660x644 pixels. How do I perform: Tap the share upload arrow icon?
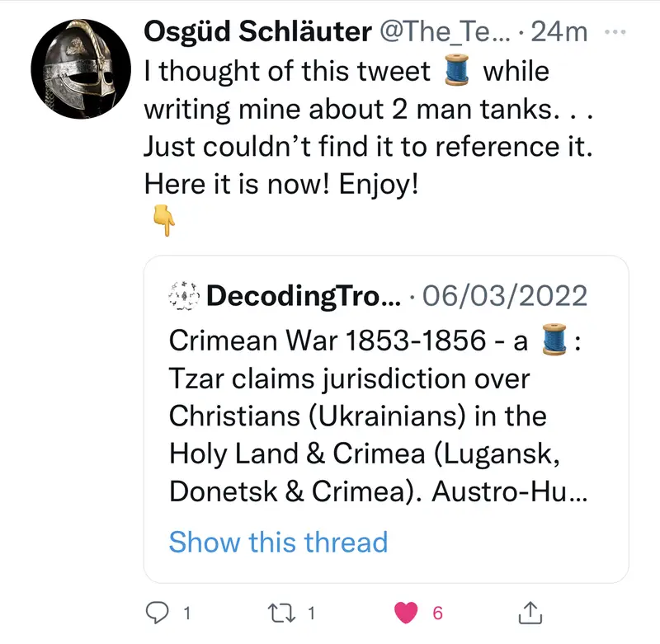pos(529,612)
